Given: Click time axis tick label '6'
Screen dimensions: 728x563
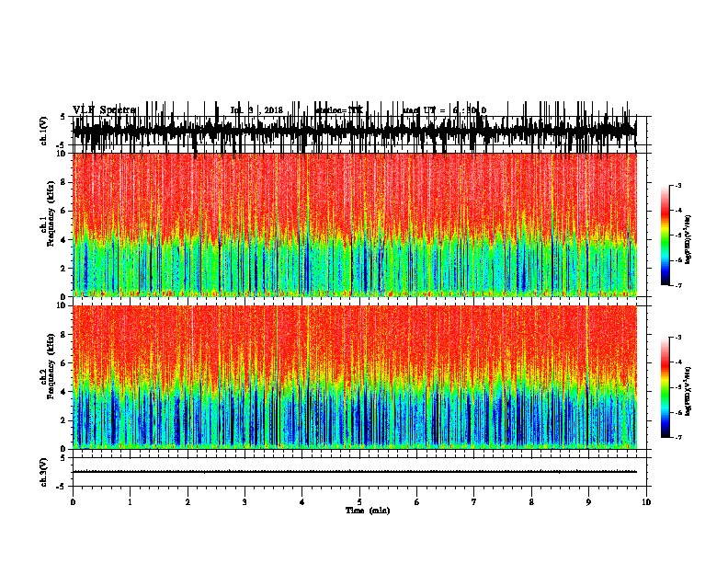Looking at the screenshot, I should (x=417, y=502).
